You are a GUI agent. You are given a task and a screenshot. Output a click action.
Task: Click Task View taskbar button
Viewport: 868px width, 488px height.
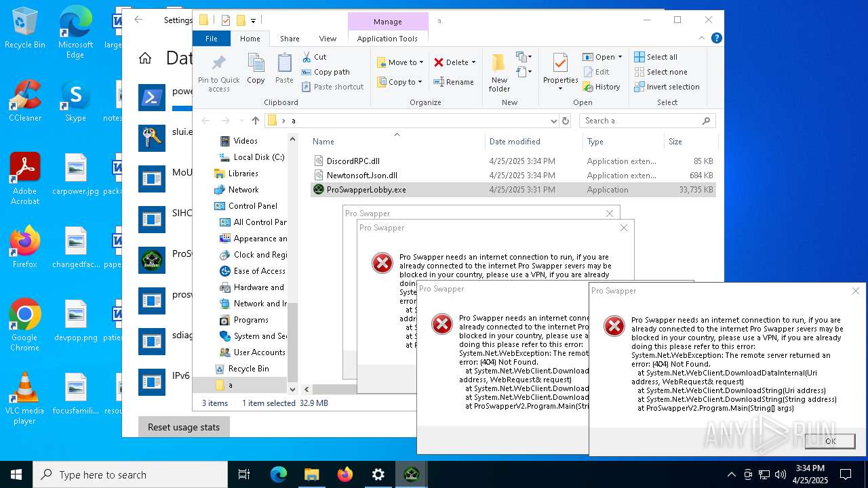[244, 474]
